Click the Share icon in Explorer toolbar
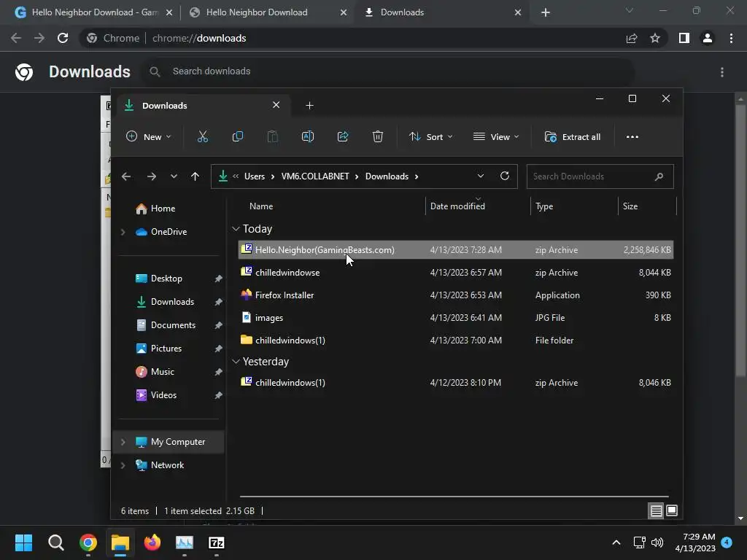747x560 pixels. (x=343, y=136)
